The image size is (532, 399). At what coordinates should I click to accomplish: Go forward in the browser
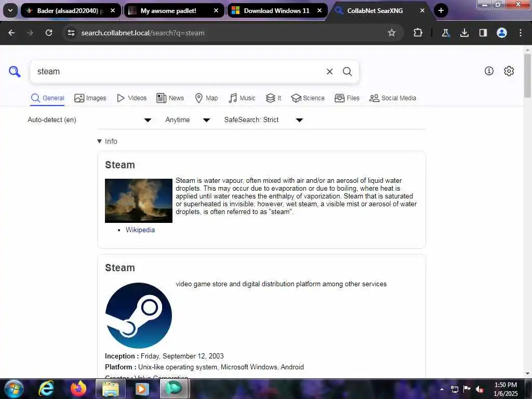pos(30,33)
